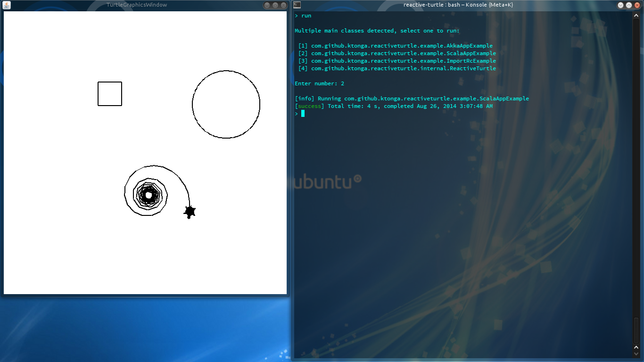The height and width of the screenshot is (362, 644).
Task: Click the green 'success' word
Action: (x=310, y=106)
